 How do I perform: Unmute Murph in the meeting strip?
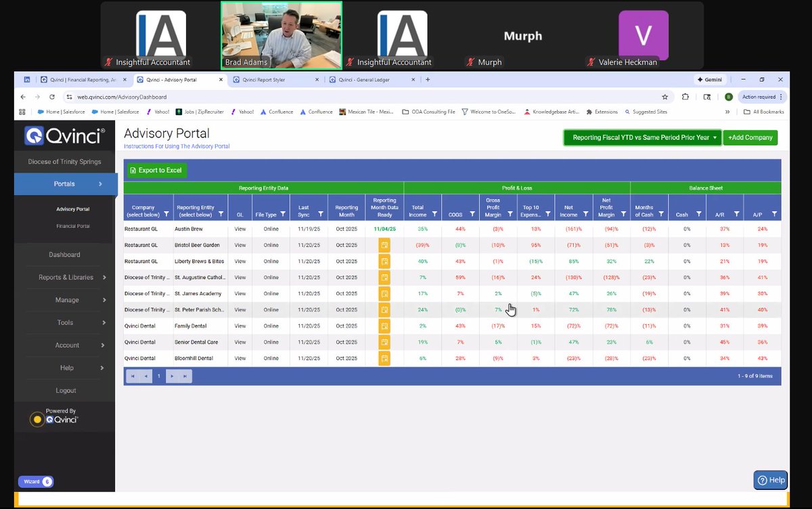[470, 62]
